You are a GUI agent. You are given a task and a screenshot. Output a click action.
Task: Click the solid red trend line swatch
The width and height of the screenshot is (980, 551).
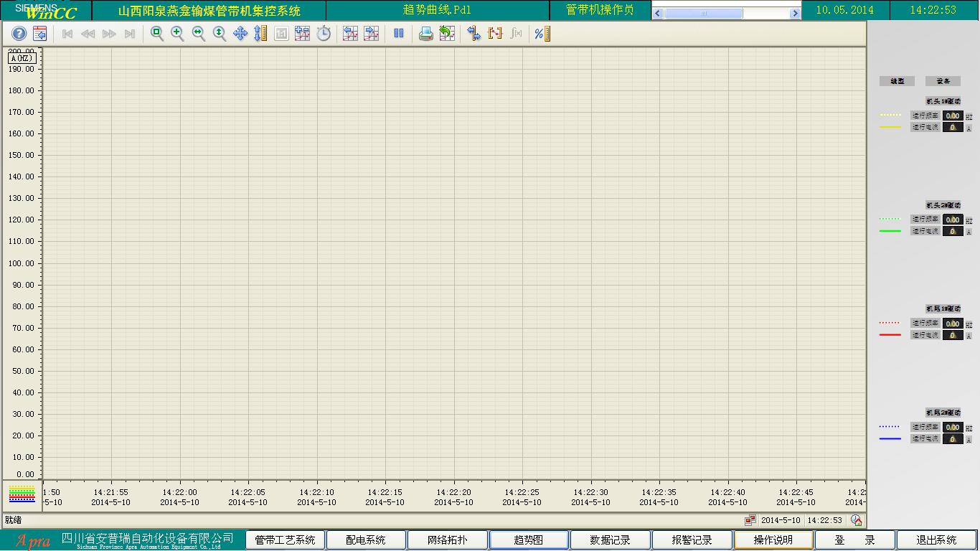[890, 335]
